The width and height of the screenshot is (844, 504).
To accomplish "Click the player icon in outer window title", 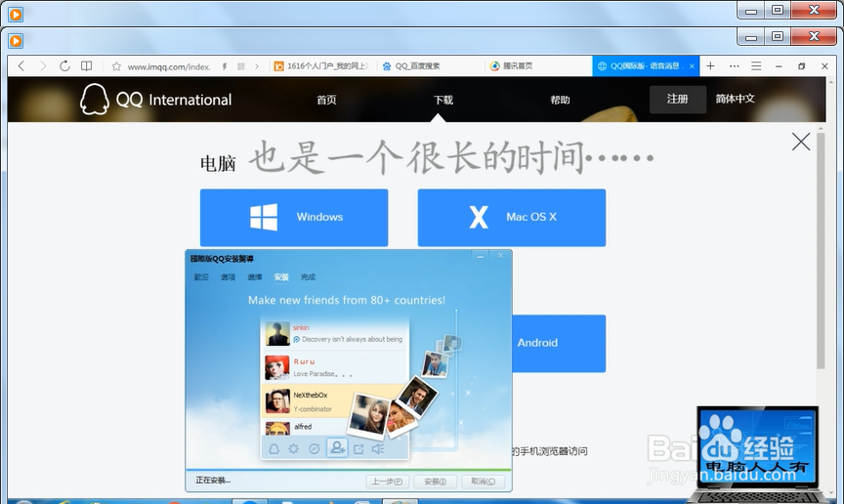I will click(16, 14).
